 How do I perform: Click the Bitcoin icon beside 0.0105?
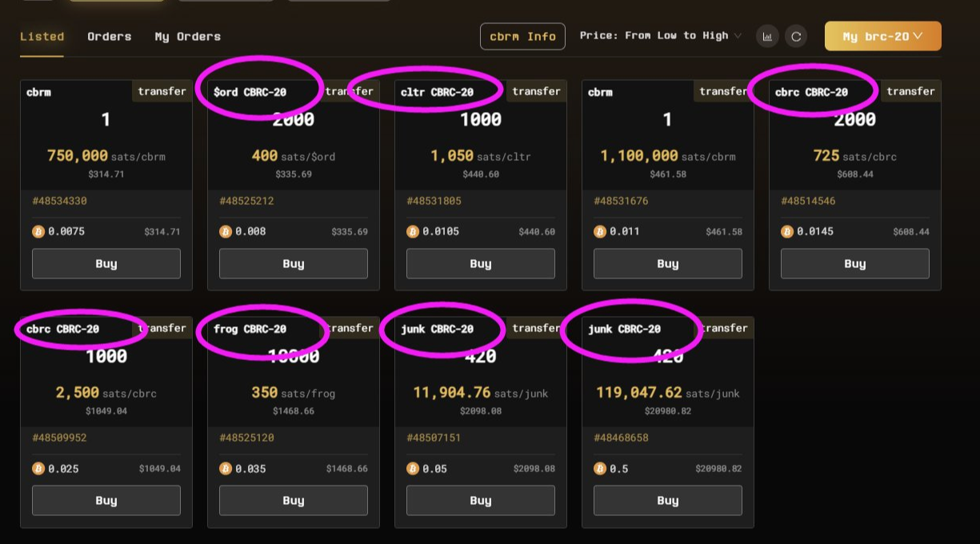click(412, 232)
